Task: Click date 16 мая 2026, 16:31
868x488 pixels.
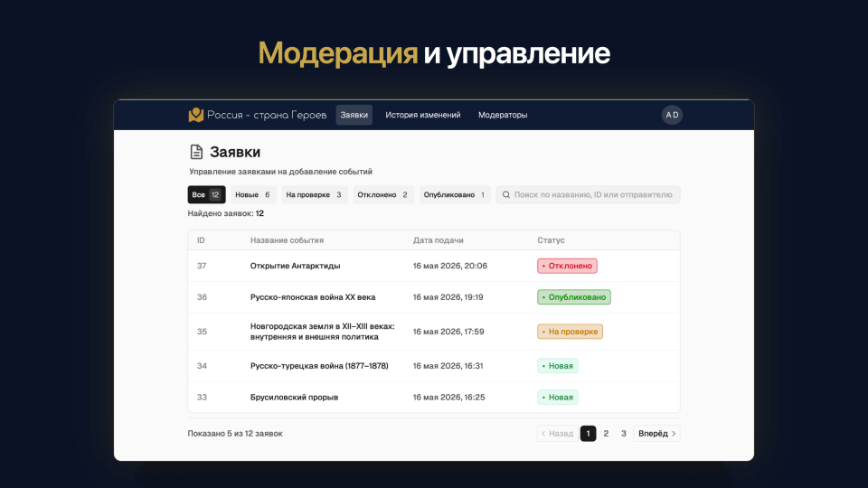Action: pyautogui.click(x=448, y=366)
